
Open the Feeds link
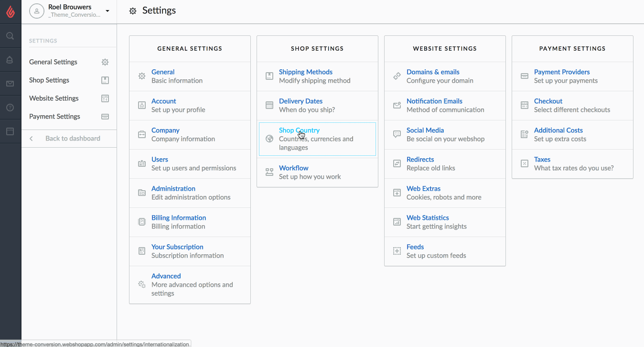(415, 247)
